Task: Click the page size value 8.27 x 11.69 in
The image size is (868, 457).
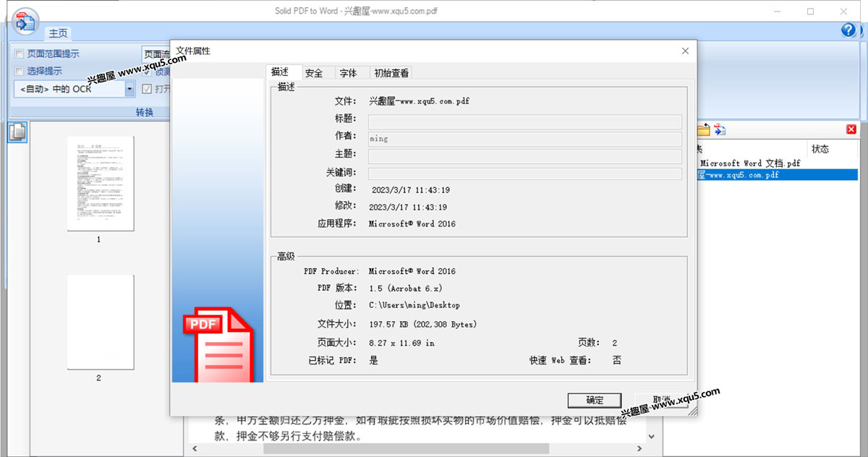Action: click(x=401, y=343)
